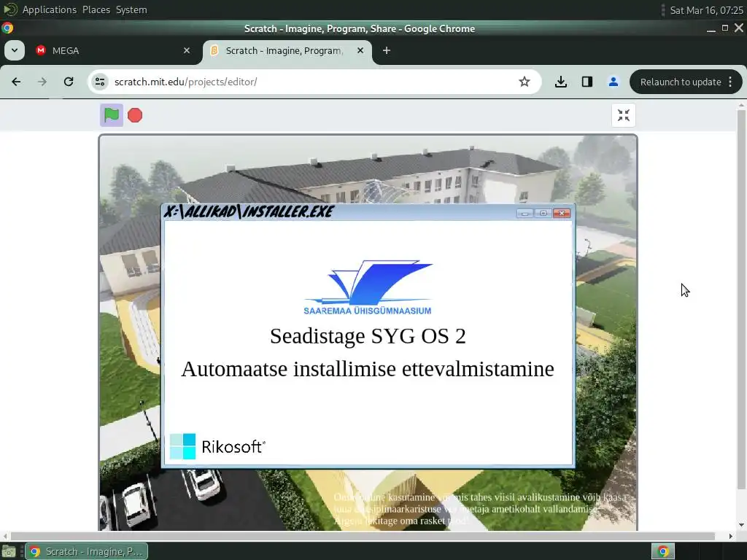Open the Applications menu
Image resolution: width=747 pixels, height=560 pixels.
(50, 9)
